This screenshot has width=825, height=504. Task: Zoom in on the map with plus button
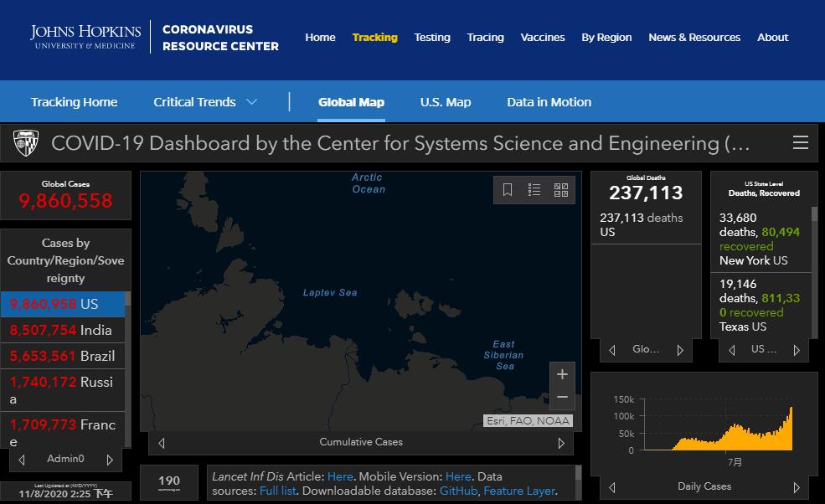(x=562, y=374)
